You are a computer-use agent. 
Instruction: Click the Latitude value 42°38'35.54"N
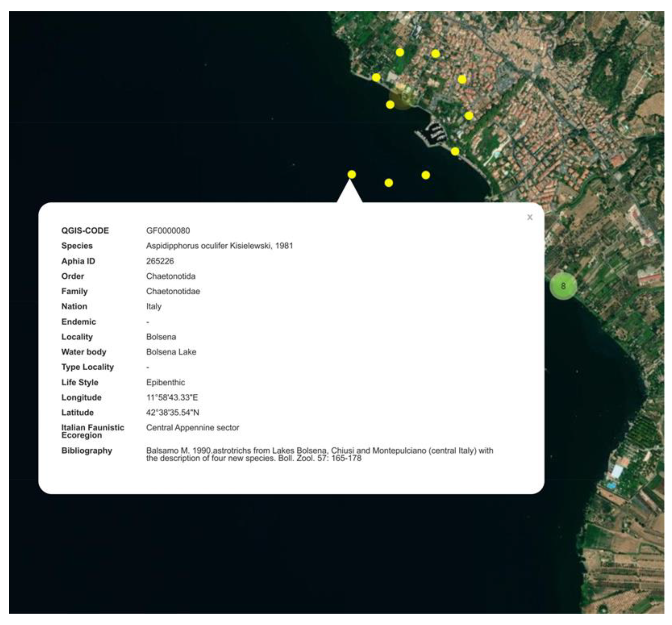point(172,413)
